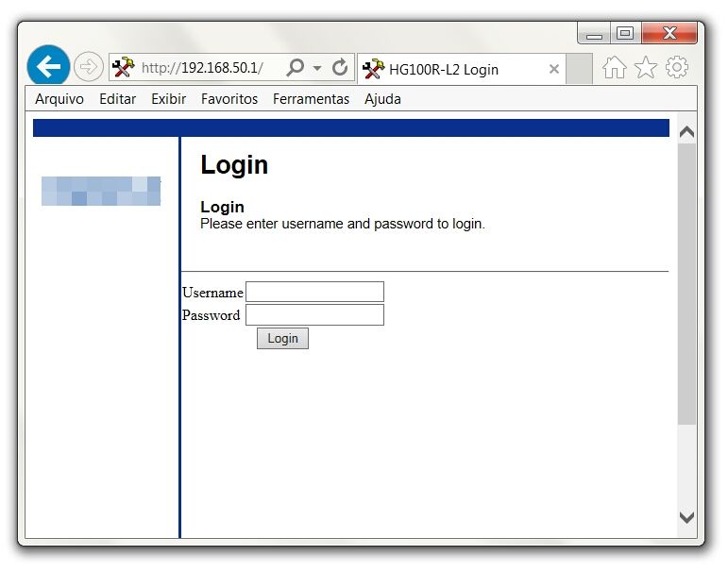Screen dimensions: 728x572
Task: Click the Username input field
Action: point(314,292)
